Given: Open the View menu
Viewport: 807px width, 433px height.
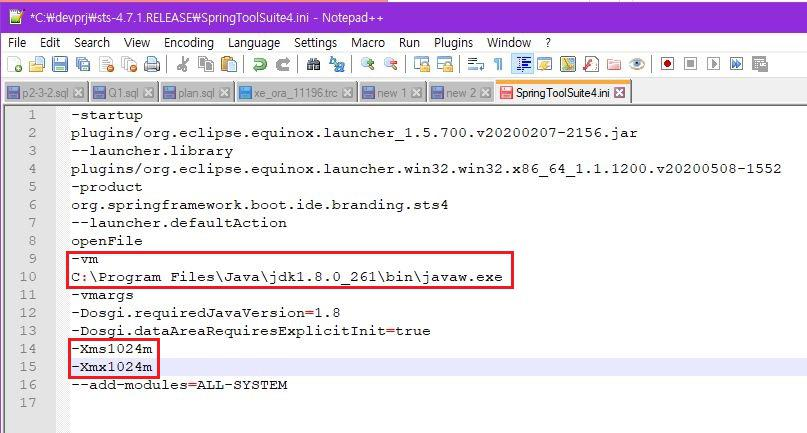Looking at the screenshot, I should 137,43.
